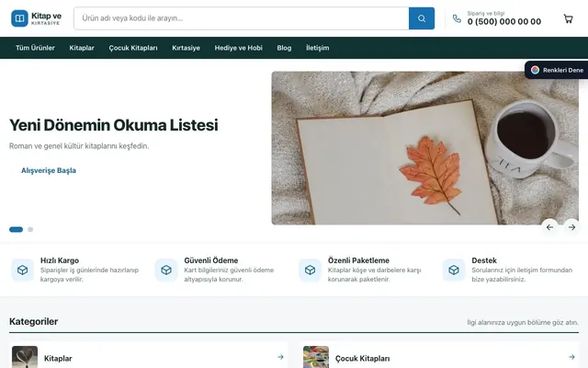Click the Renkleri Dene color wheel icon

click(535, 70)
